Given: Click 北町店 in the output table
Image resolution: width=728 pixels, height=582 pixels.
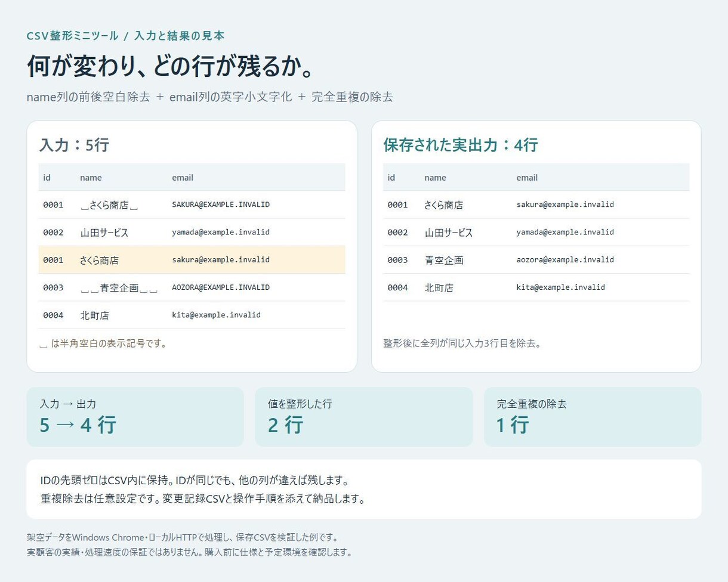Looking at the screenshot, I should [x=439, y=287].
